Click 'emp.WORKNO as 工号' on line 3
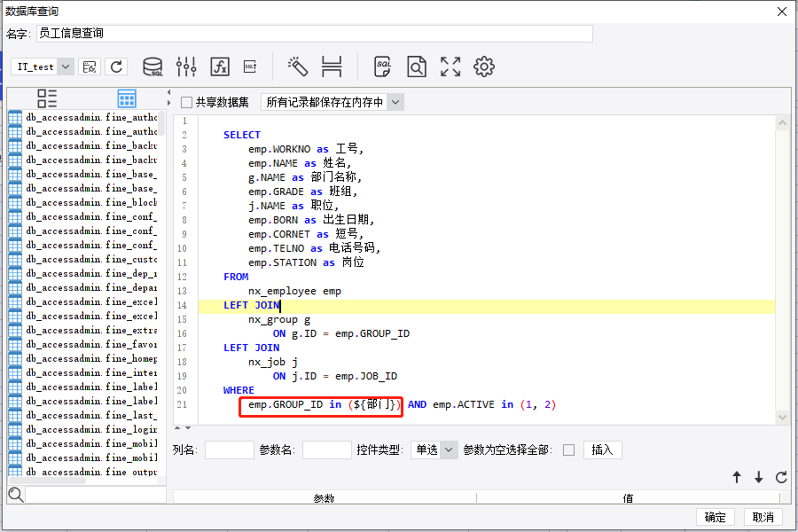Image resolution: width=798 pixels, height=532 pixels. (303, 149)
